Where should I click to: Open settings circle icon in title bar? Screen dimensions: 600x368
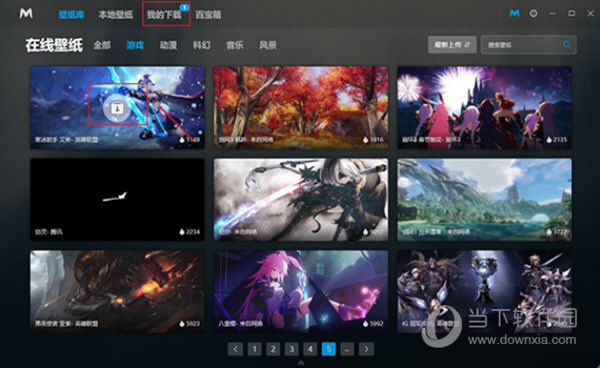[x=533, y=14]
